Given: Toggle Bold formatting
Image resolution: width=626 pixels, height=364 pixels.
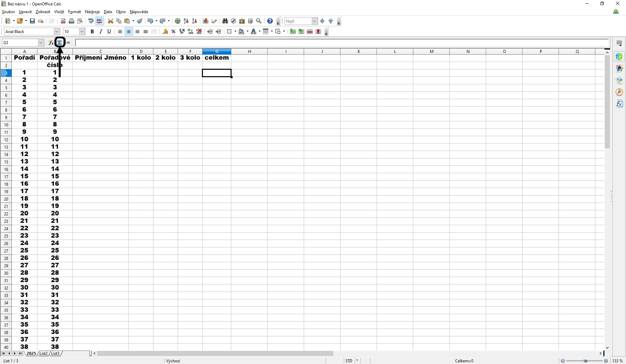Looking at the screenshot, I should click(x=92, y=31).
